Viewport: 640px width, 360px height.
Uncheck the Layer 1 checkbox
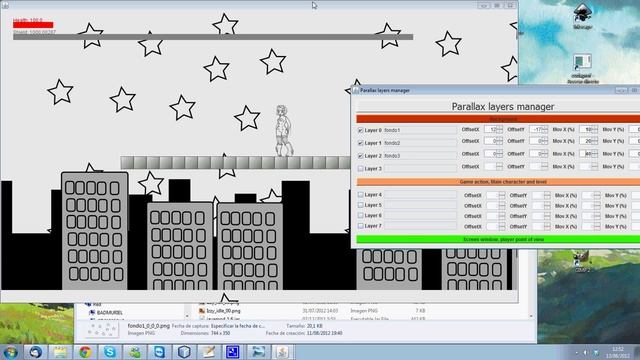360,143
